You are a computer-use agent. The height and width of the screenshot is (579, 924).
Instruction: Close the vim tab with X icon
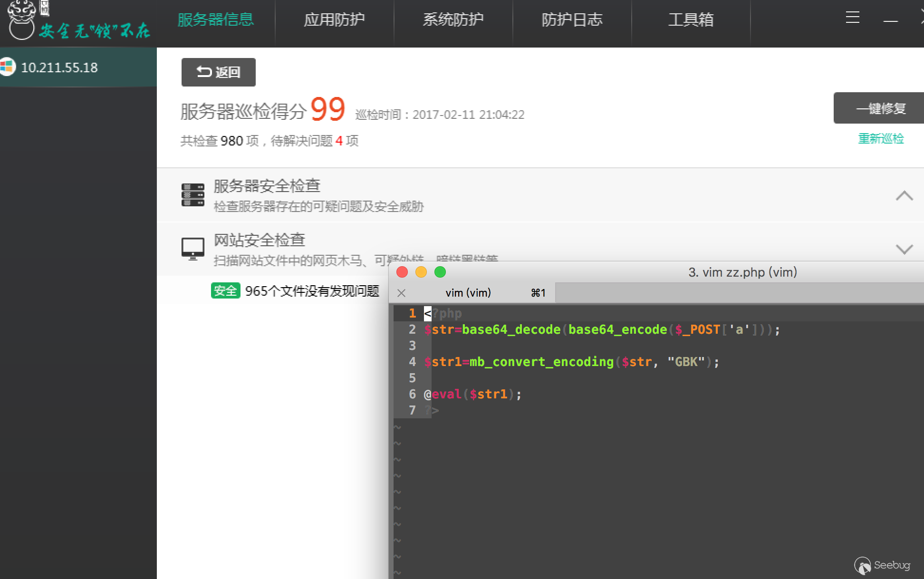(x=401, y=293)
